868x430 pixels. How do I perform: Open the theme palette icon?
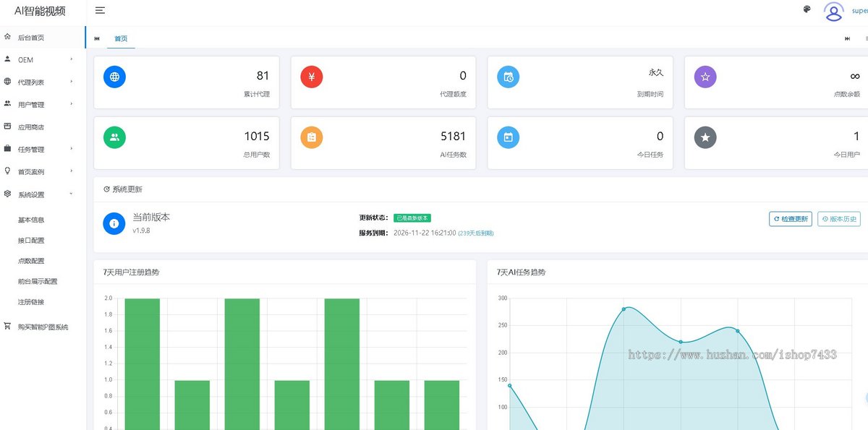(807, 9)
